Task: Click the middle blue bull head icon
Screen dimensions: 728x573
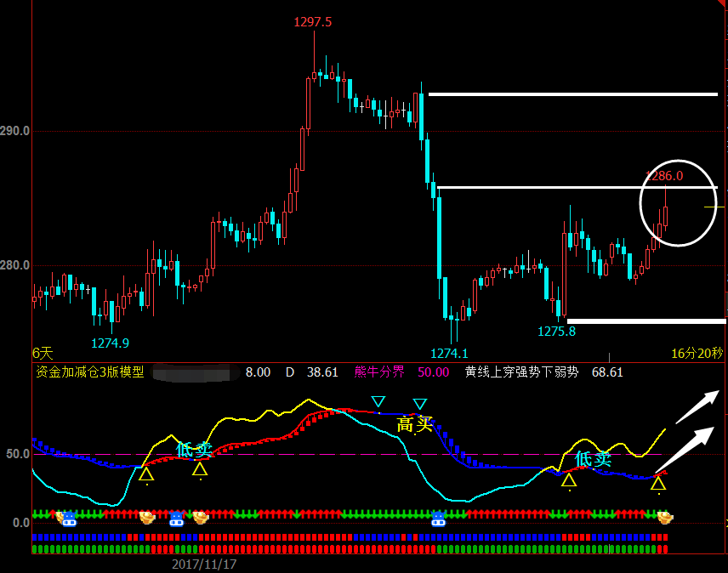Action: (x=176, y=519)
